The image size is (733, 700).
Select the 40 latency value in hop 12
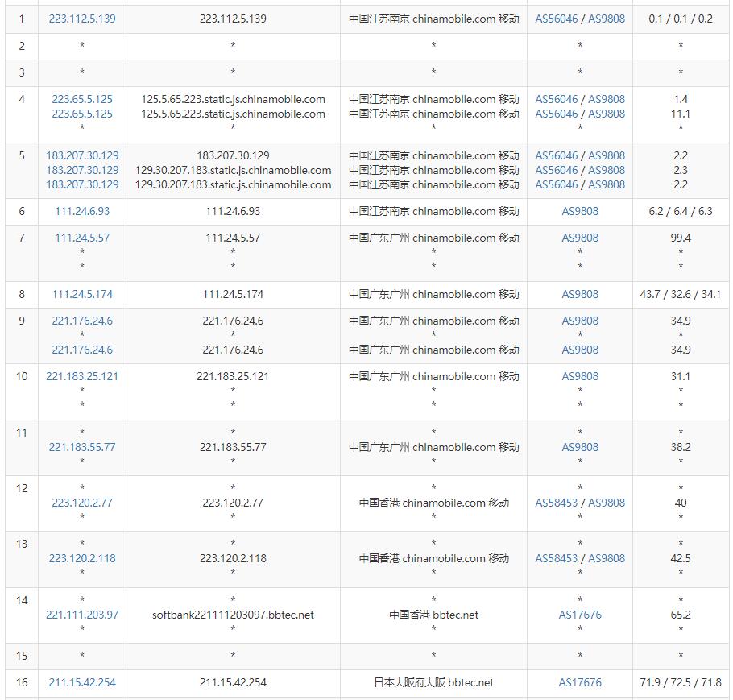pos(680,503)
